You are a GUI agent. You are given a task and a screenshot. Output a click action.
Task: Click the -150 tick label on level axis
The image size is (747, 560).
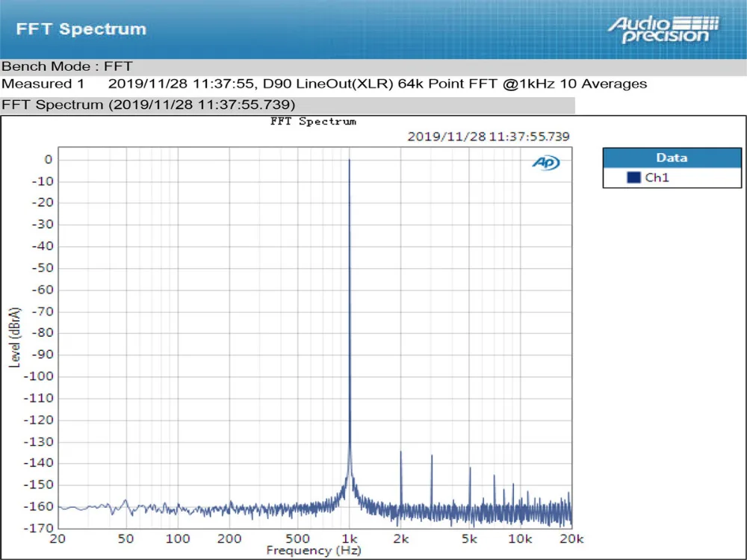pyautogui.click(x=38, y=485)
